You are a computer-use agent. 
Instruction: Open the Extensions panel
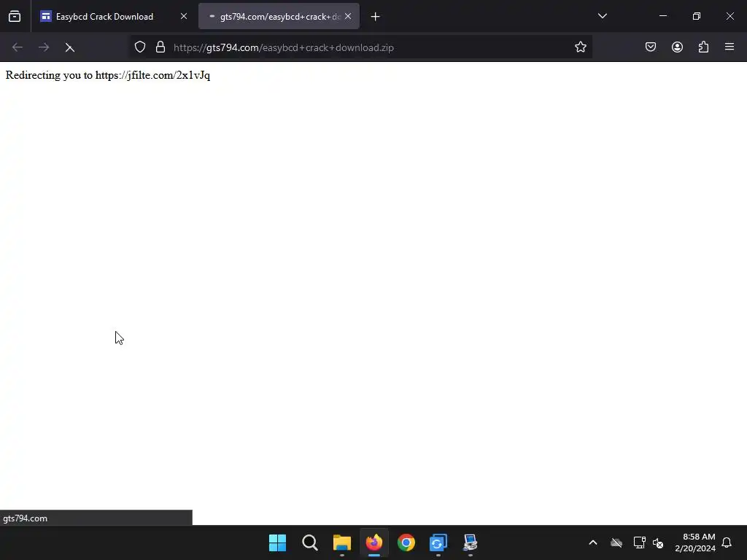703,47
